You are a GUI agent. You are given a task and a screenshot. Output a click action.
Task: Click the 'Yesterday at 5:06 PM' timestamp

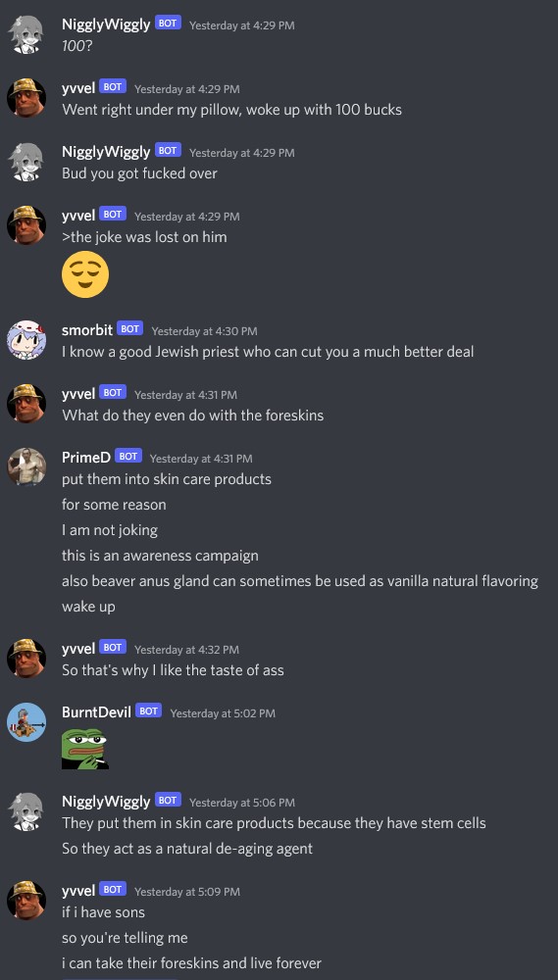pyautogui.click(x=242, y=803)
